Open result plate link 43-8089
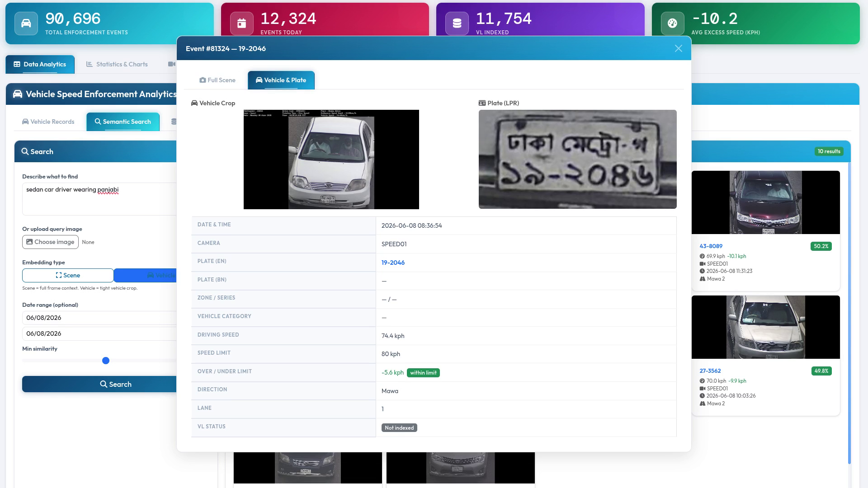The image size is (868, 488). click(711, 246)
